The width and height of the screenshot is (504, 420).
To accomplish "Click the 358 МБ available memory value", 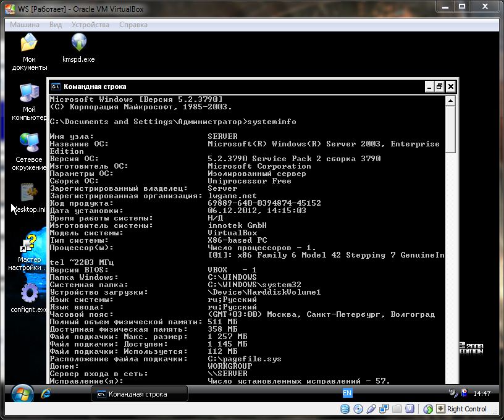I will (222, 329).
